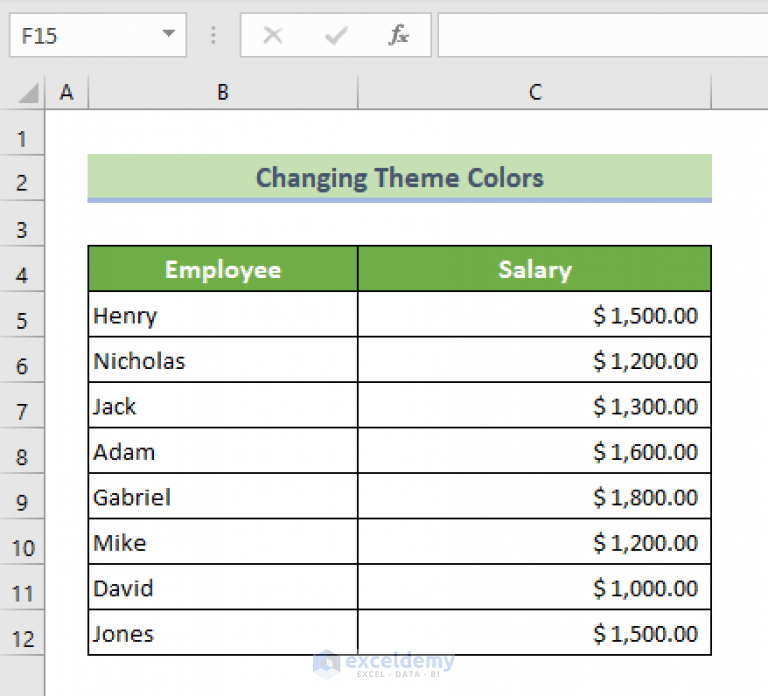Select David's salary cell $1,000.00
This screenshot has width=768, height=696.
pos(534,587)
